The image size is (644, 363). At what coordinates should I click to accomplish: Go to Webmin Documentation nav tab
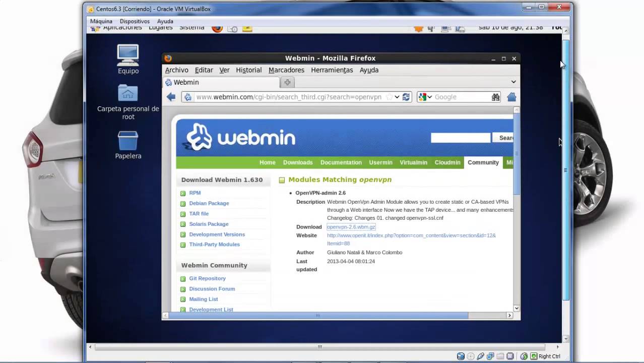(341, 162)
